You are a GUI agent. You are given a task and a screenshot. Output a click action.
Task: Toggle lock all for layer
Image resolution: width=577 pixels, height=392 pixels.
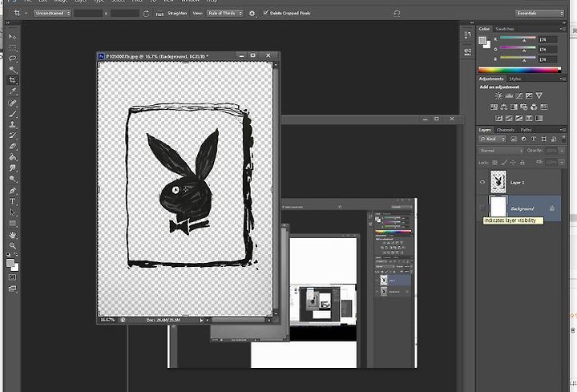click(x=523, y=163)
